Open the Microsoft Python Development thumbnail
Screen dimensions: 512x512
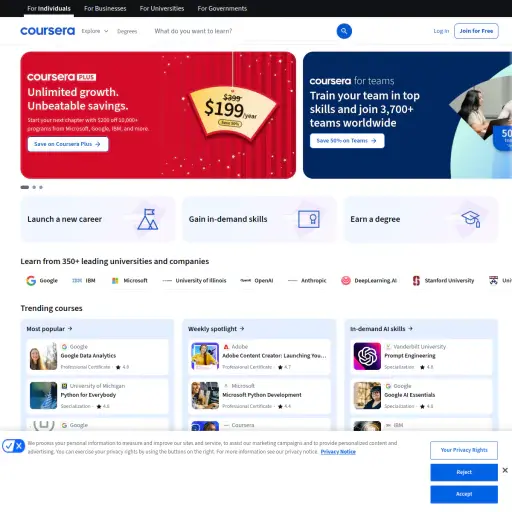pos(205,395)
